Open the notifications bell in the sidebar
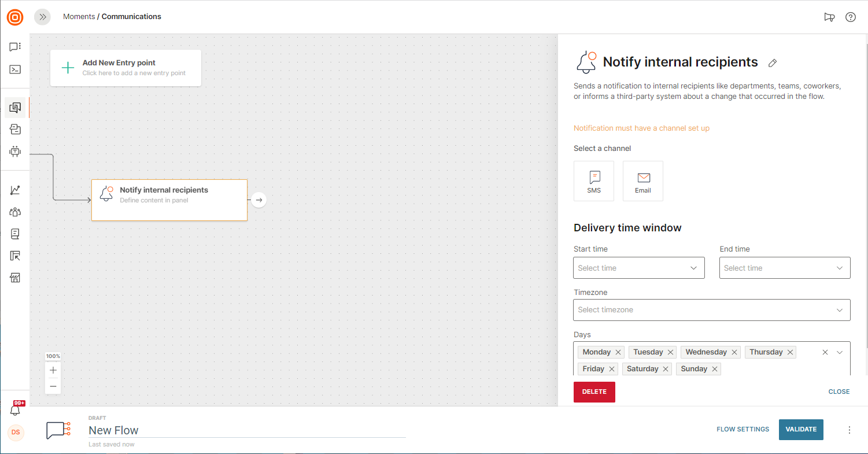 point(16,410)
